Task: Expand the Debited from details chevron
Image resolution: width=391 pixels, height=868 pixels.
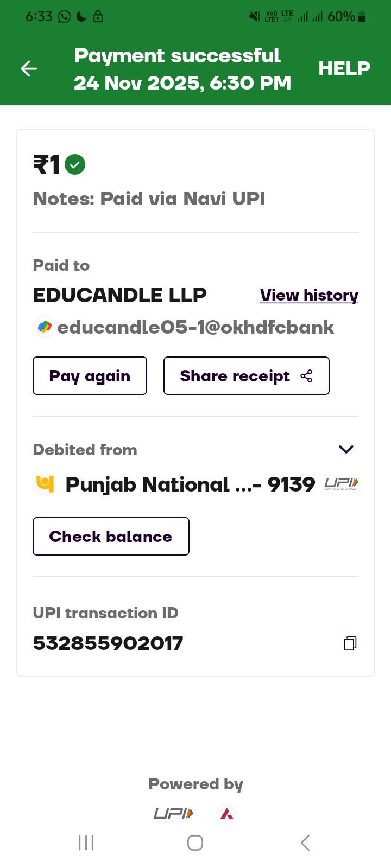Action: 346,449
